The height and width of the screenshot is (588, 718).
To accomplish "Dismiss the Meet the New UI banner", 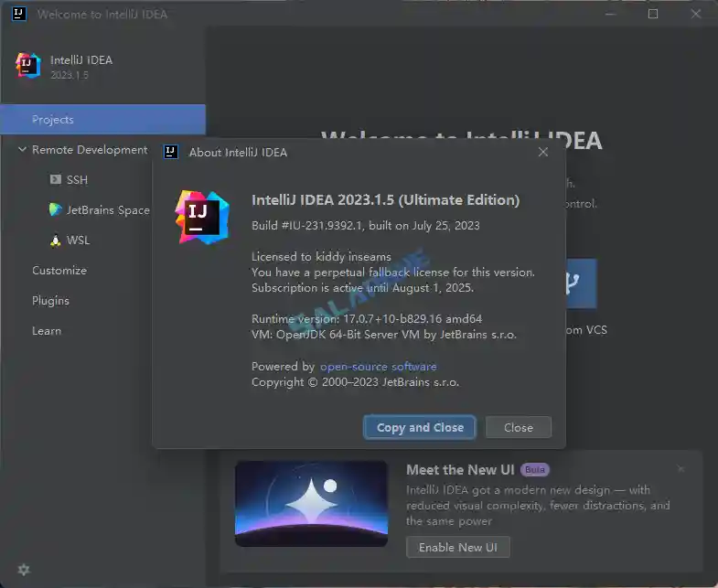I will (x=680, y=469).
